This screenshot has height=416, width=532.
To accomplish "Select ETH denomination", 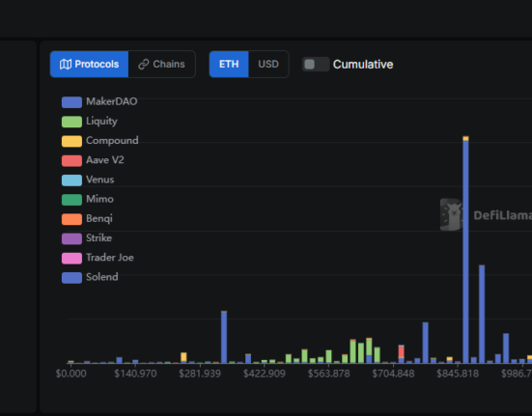I will [x=229, y=64].
